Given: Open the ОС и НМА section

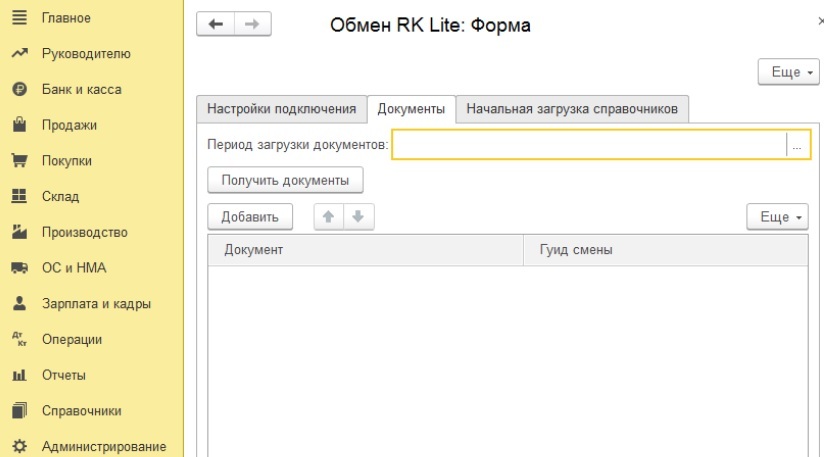Looking at the screenshot, I should pos(74,268).
